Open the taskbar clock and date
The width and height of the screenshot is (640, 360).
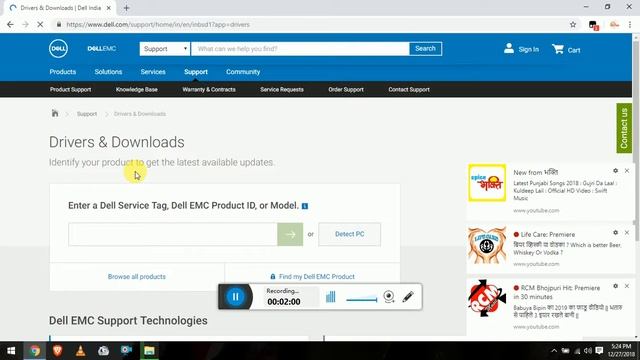coord(621,351)
